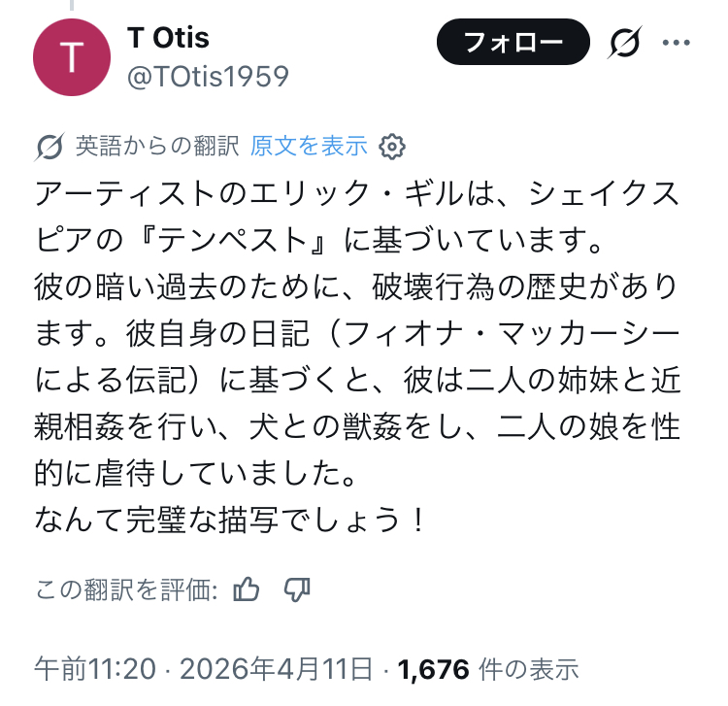Viewport: 728px width, 706px height.
Task: Click the last line なんて完璧な描写でしょう！
Action: [x=230, y=521]
